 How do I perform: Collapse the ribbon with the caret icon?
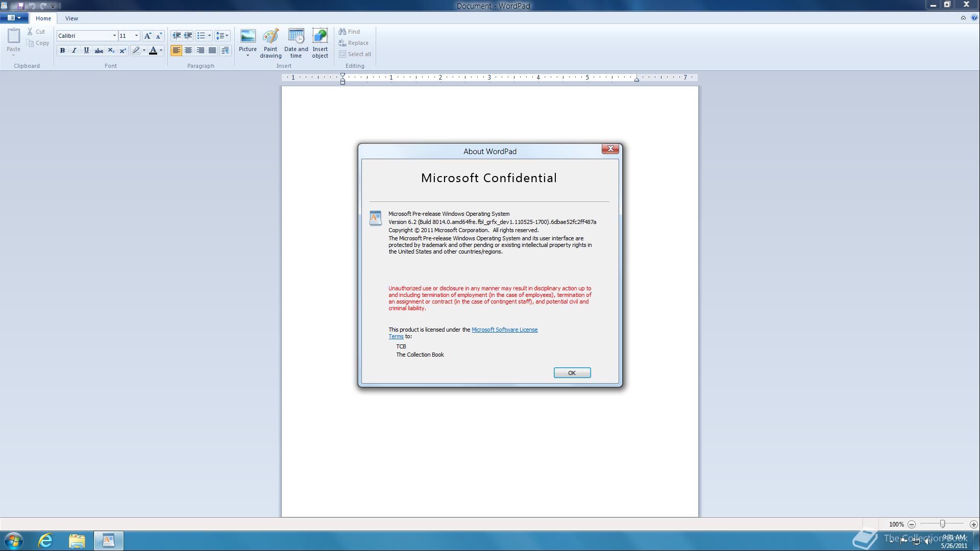pos(963,18)
